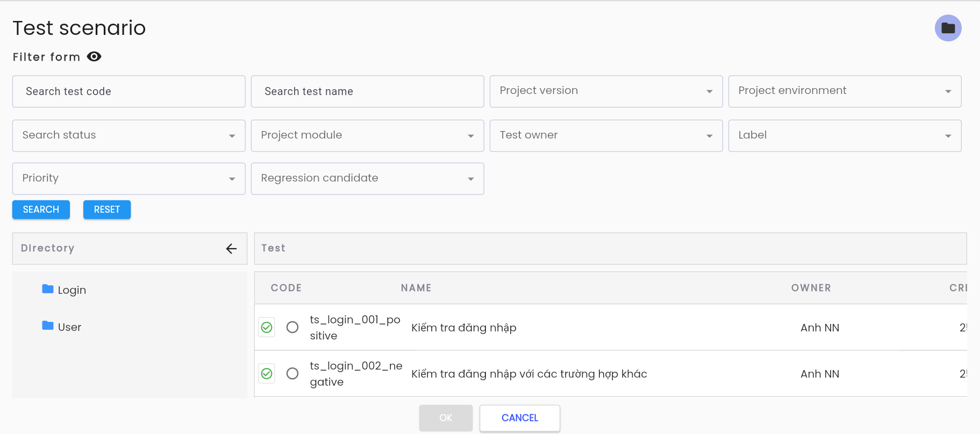Collapse Directory panel with back arrow
980x434 pixels.
point(231,249)
